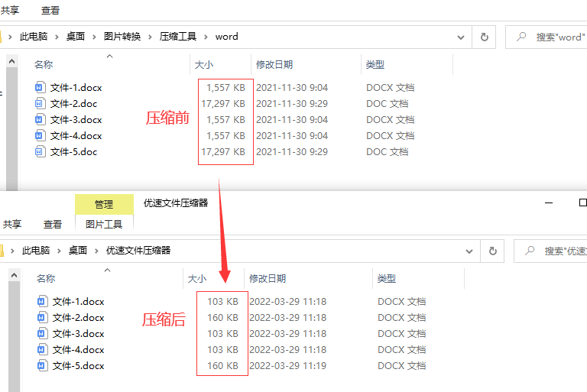Click 桌面 breadcrumb in word window

(76, 37)
